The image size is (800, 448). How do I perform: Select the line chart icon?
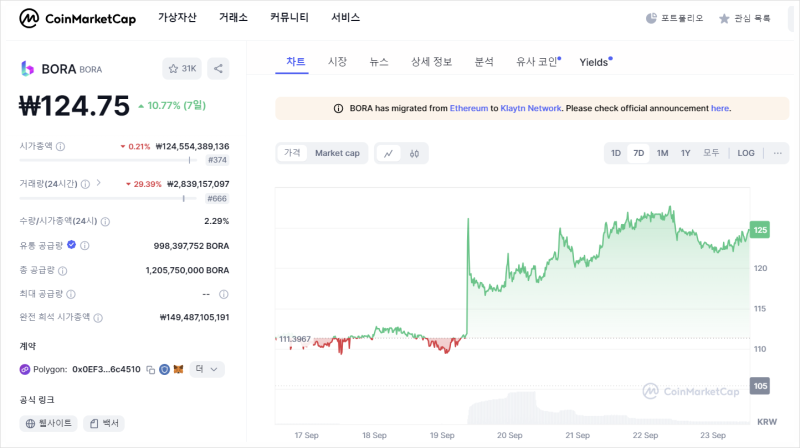tap(388, 153)
